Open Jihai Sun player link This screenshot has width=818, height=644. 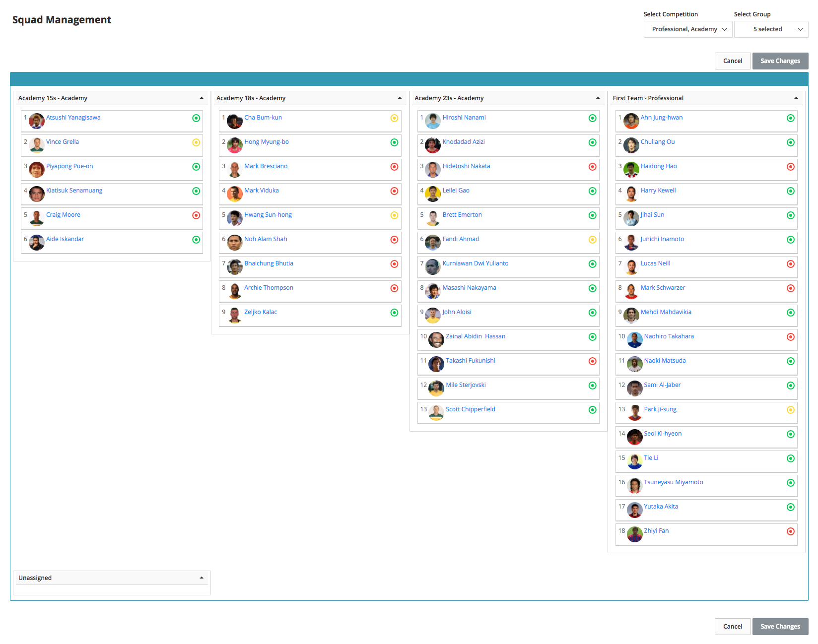point(652,215)
